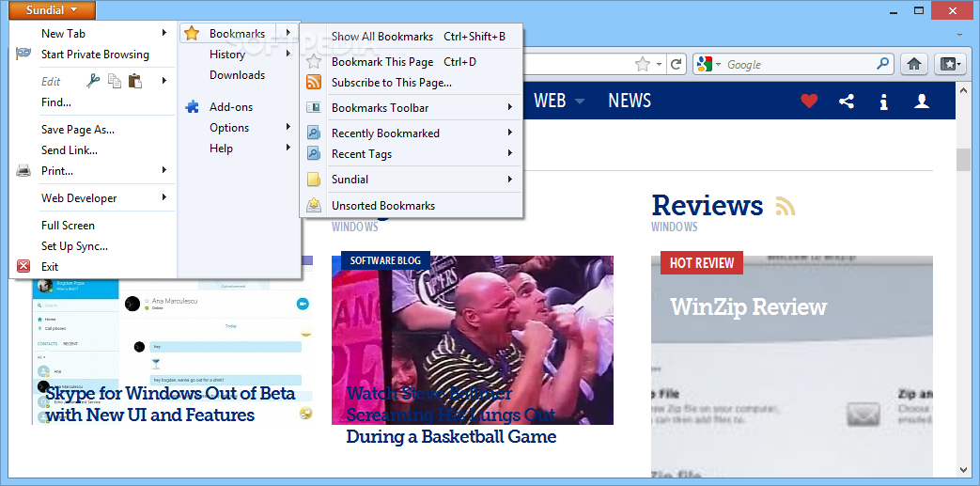This screenshot has width=980, height=486.
Task: Select Find... from the menu
Action: tap(56, 102)
